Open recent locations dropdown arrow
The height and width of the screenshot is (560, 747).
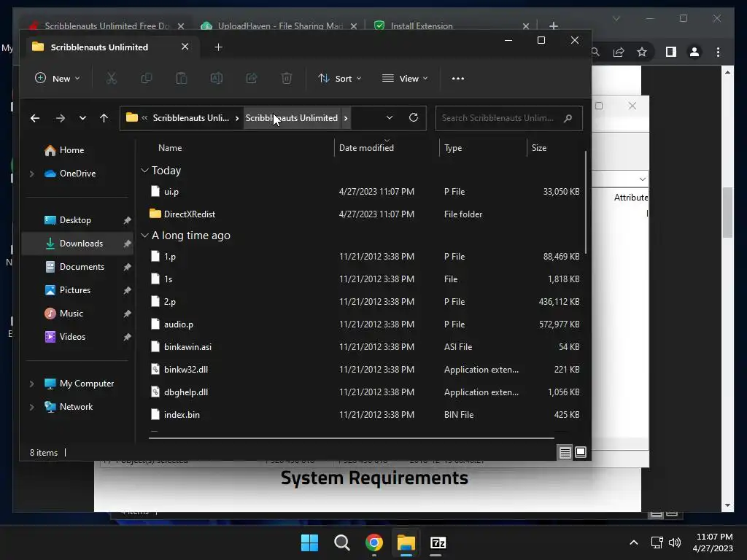click(82, 118)
